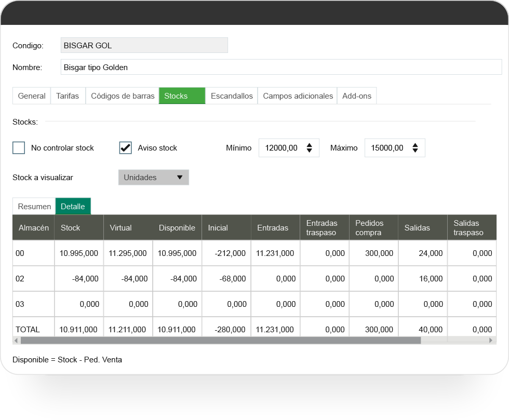The image size is (509, 420).
Task: Click the scrollbar left arrow
Action: coord(16,341)
